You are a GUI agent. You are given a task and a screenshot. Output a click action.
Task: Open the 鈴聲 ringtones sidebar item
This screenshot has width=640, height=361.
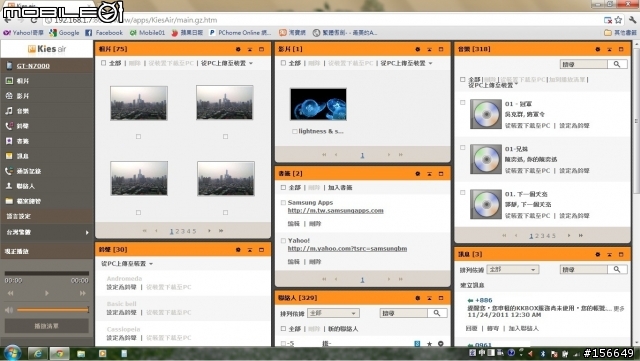pyautogui.click(x=23, y=126)
